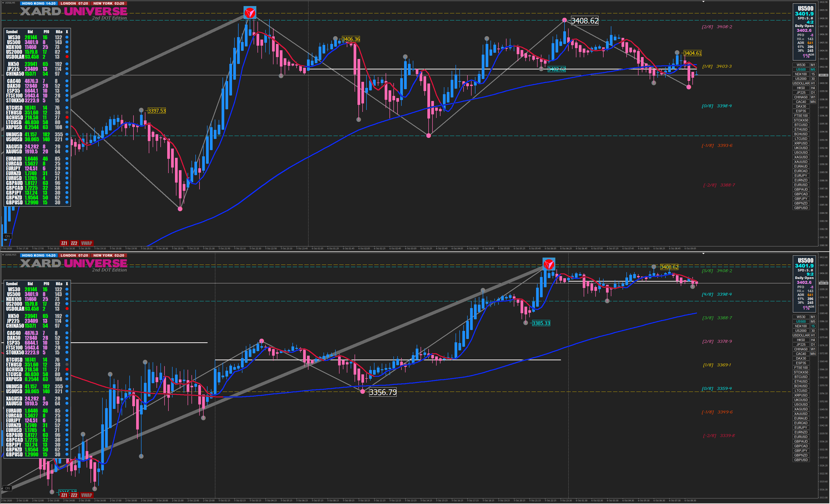The image size is (830, 504).
Task: Toggle the VWAP button on bottom chart
Action: click(87, 495)
